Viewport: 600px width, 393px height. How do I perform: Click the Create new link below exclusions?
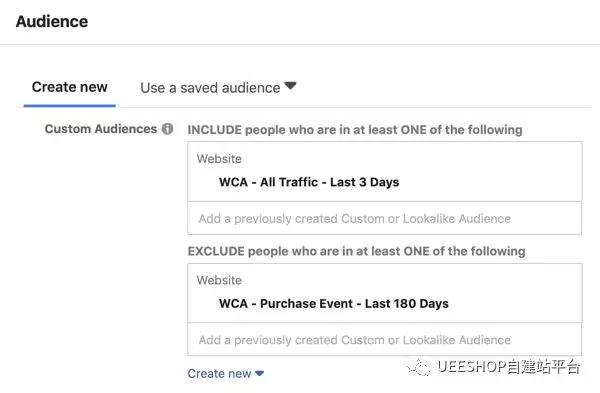(219, 373)
